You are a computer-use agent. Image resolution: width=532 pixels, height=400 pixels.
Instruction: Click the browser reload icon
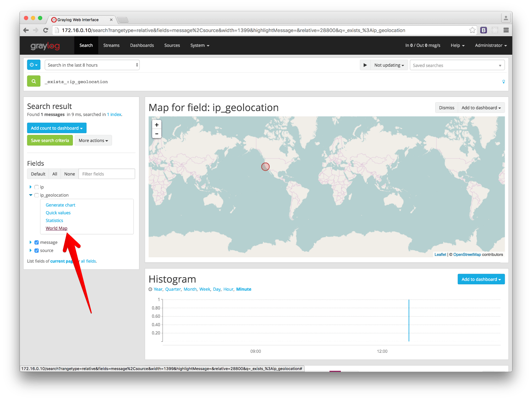pyautogui.click(x=45, y=30)
